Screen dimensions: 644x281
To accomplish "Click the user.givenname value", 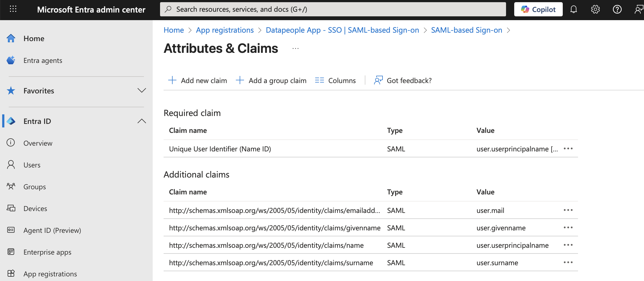I will click(x=501, y=228).
